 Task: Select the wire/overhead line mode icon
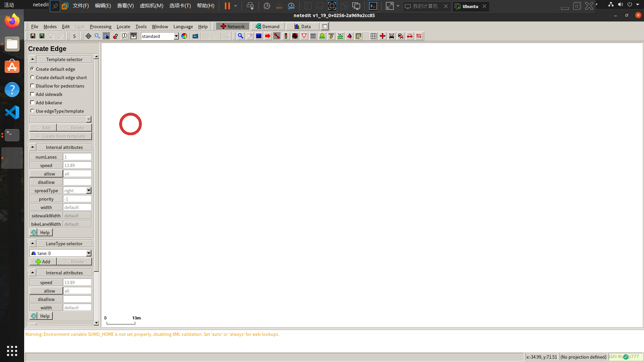pos(331,36)
